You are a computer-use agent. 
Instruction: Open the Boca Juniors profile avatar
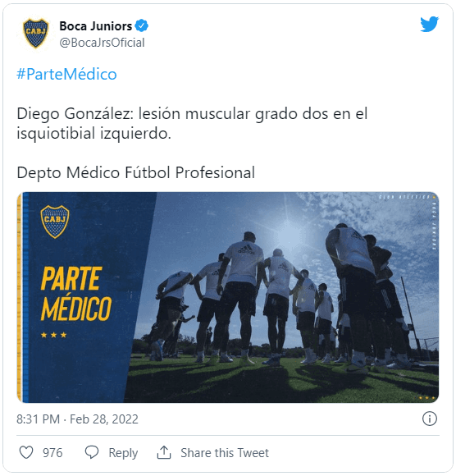click(x=36, y=33)
